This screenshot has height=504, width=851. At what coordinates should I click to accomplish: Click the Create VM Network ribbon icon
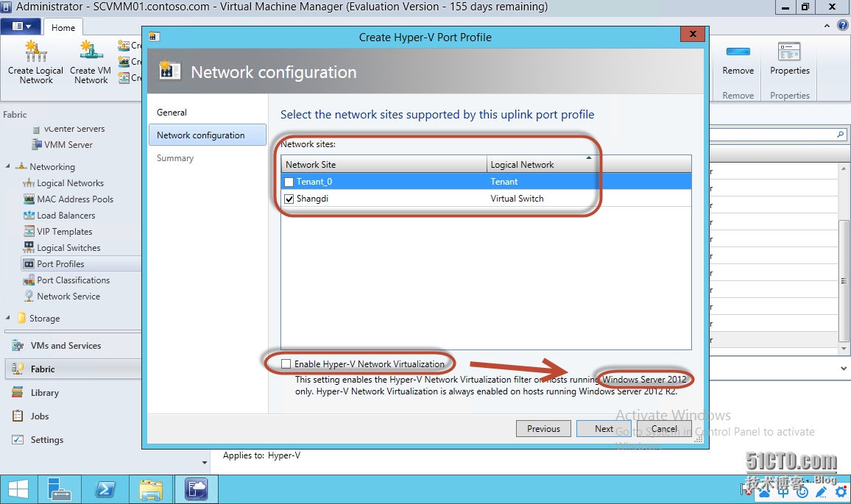coord(91,52)
